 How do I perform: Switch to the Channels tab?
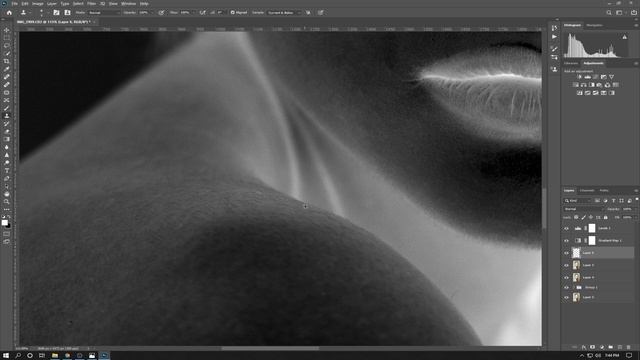click(x=587, y=191)
